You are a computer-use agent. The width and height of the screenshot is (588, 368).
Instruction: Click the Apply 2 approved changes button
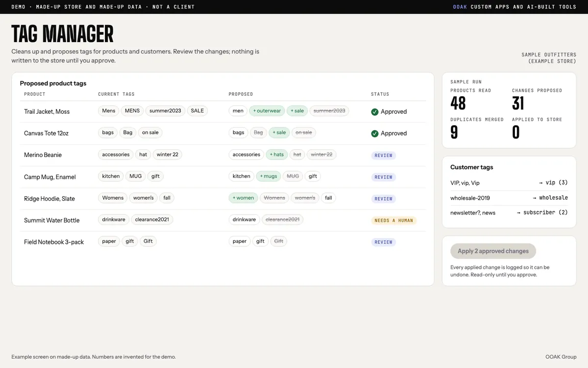click(493, 251)
